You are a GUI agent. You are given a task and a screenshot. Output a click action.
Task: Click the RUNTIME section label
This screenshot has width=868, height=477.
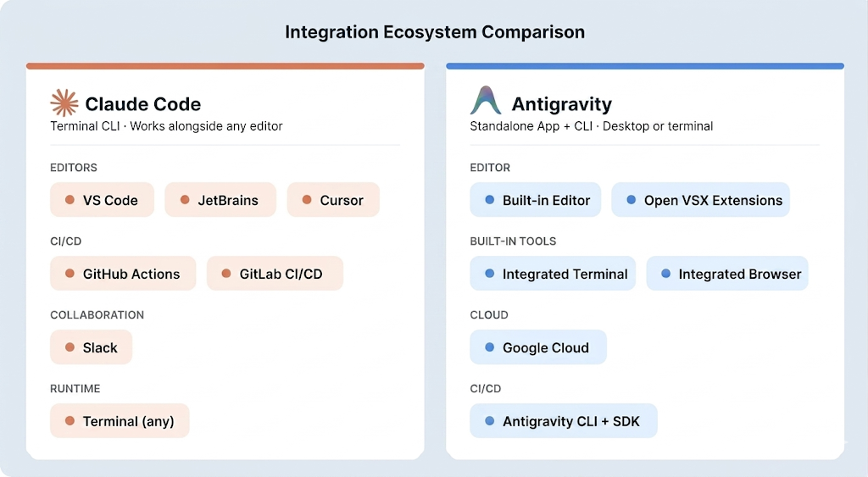[75, 388]
